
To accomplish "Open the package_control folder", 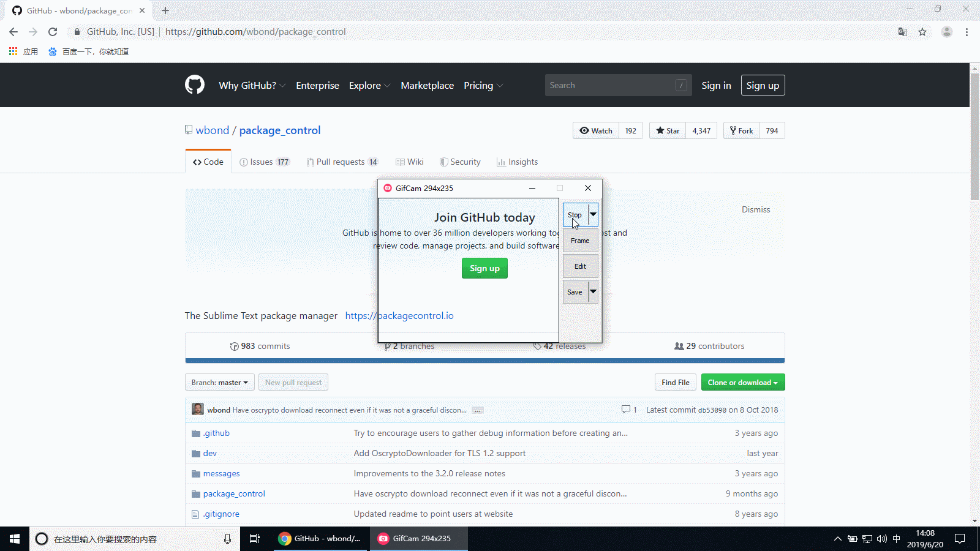I will pyautogui.click(x=234, y=493).
